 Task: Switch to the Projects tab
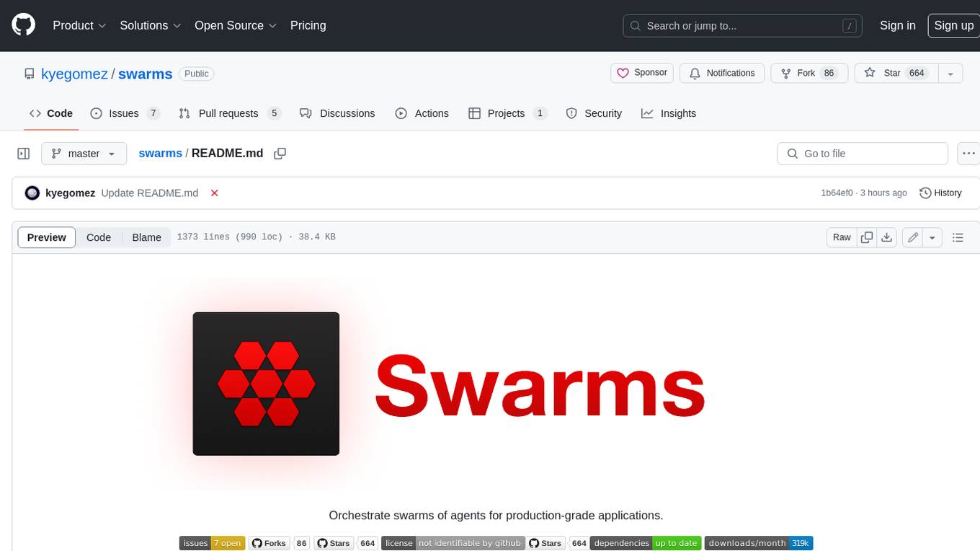pyautogui.click(x=508, y=113)
